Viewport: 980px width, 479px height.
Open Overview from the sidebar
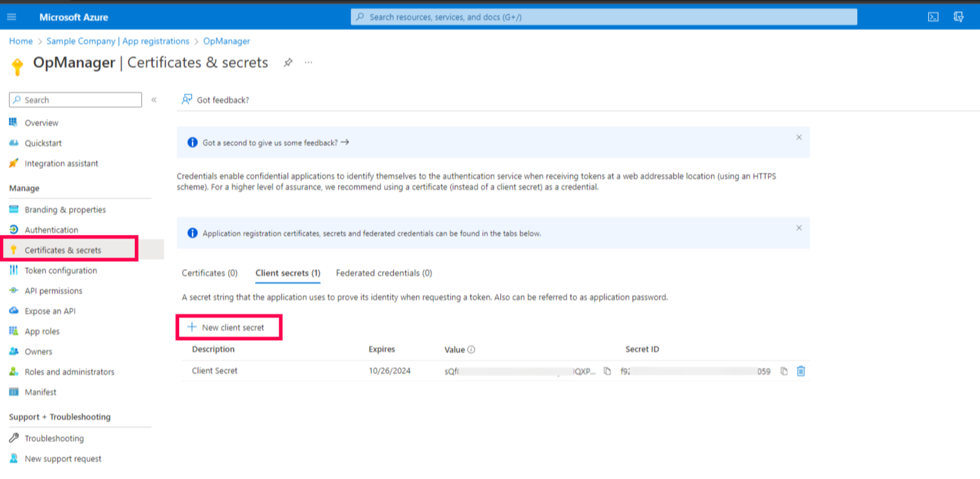pyautogui.click(x=41, y=123)
